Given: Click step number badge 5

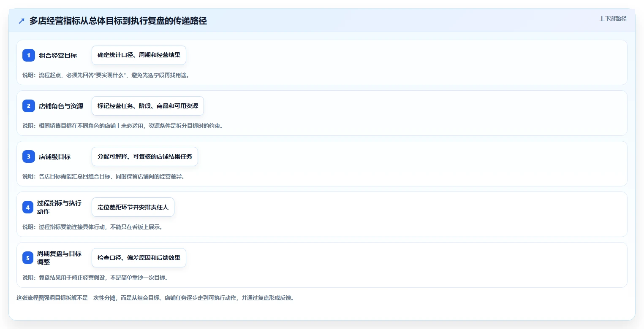Looking at the screenshot, I should (28, 258).
